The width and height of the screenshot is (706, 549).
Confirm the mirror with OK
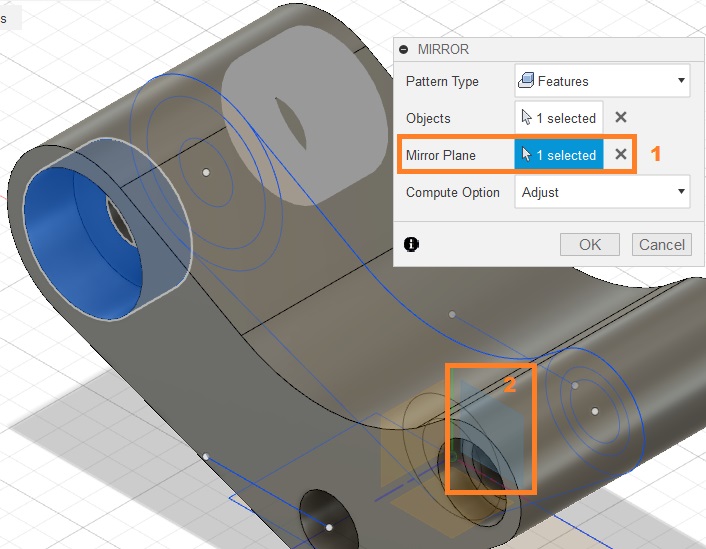coord(589,245)
